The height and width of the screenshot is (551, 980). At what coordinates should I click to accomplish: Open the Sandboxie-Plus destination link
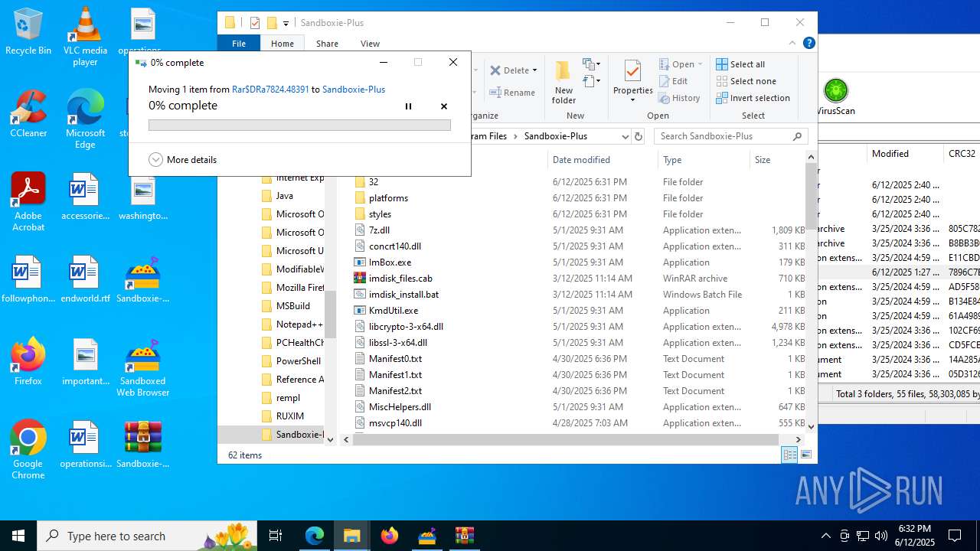tap(354, 90)
